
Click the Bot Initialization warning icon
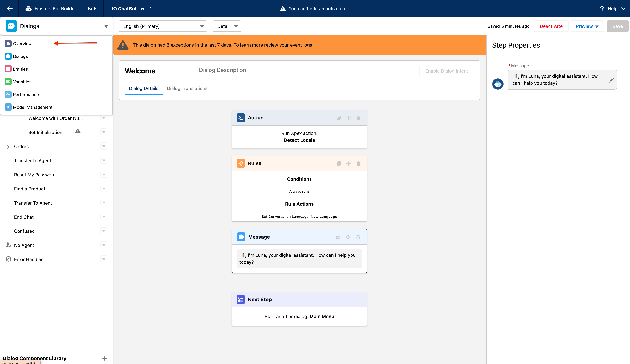78,131
